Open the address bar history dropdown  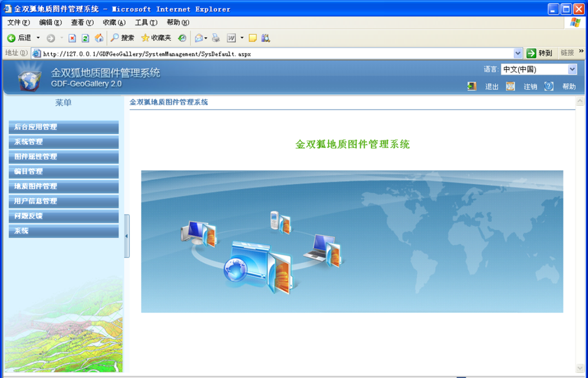518,53
